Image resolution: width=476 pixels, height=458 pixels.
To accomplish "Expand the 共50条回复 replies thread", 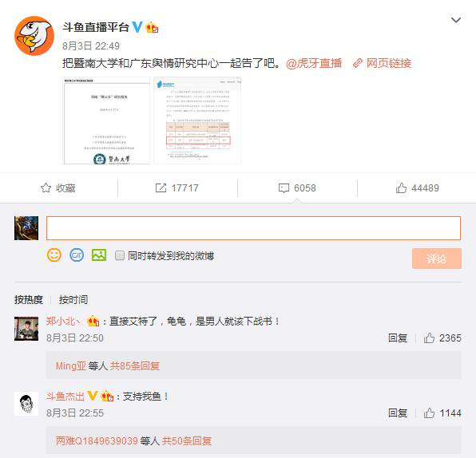I will point(186,440).
